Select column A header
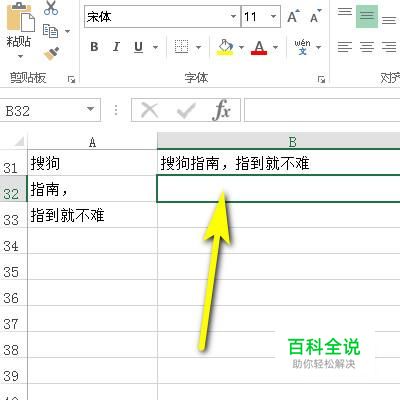The height and width of the screenshot is (400, 400). 92,142
